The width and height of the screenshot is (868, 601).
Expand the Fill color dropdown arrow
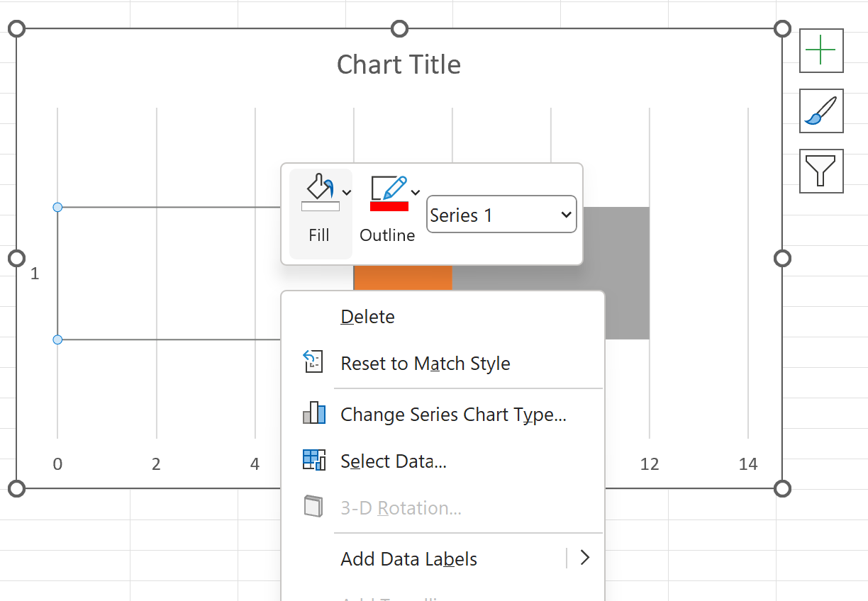[x=347, y=192]
